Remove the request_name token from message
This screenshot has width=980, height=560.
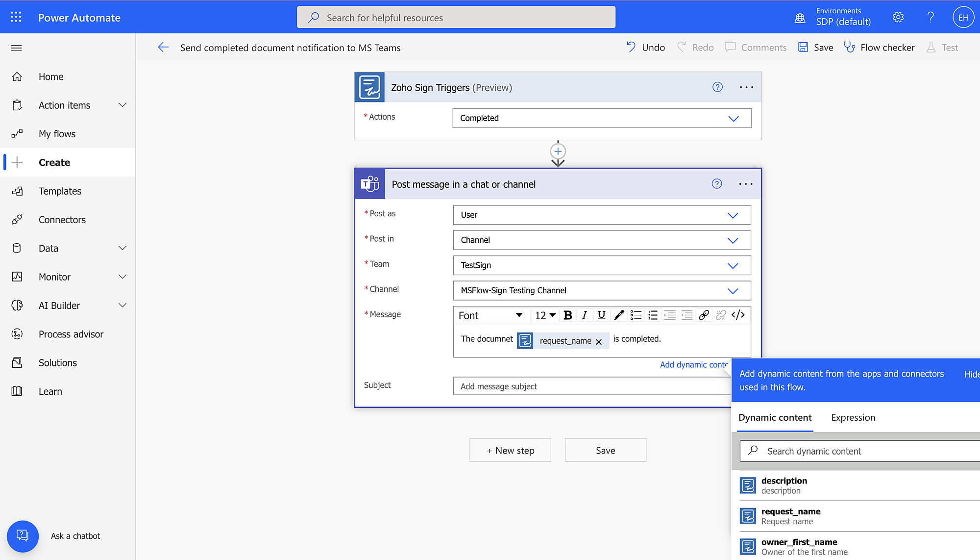pos(599,342)
